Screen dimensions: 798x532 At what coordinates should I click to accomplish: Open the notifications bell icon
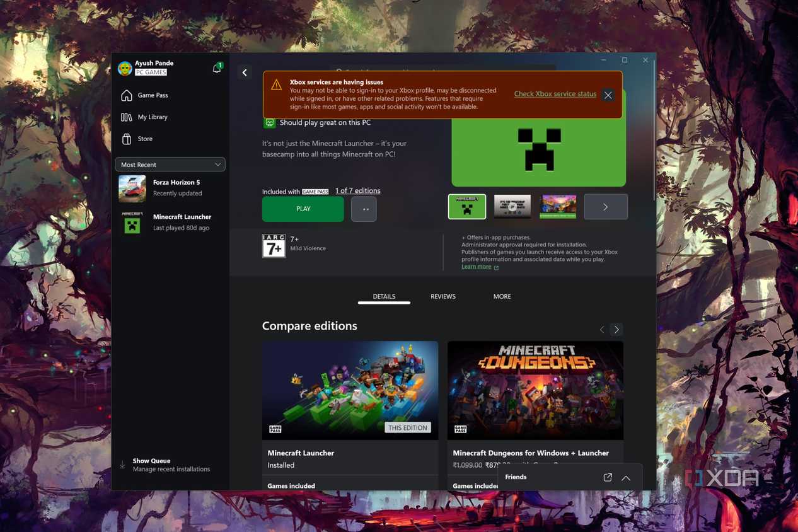tap(217, 68)
